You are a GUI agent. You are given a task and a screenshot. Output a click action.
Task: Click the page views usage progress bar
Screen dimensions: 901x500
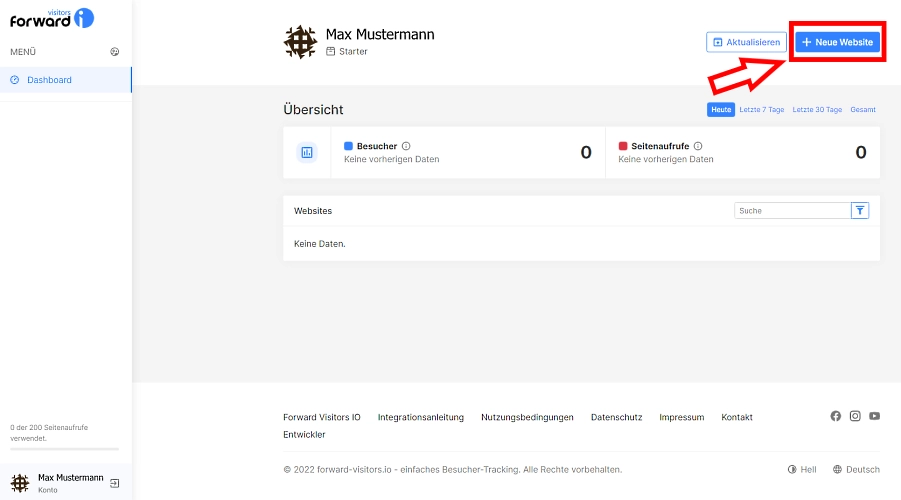click(64, 449)
